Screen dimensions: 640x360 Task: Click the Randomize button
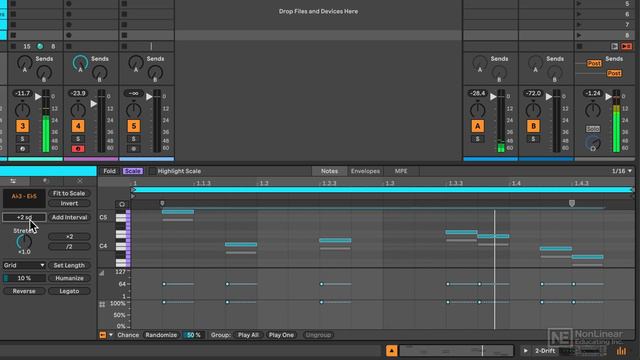click(161, 335)
